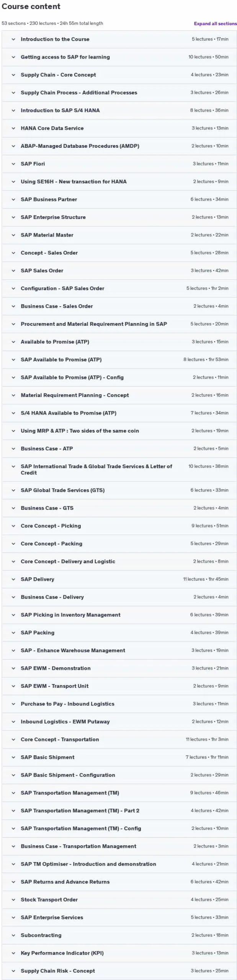Click chevron beside Core Concept - Picking

click(x=13, y=526)
